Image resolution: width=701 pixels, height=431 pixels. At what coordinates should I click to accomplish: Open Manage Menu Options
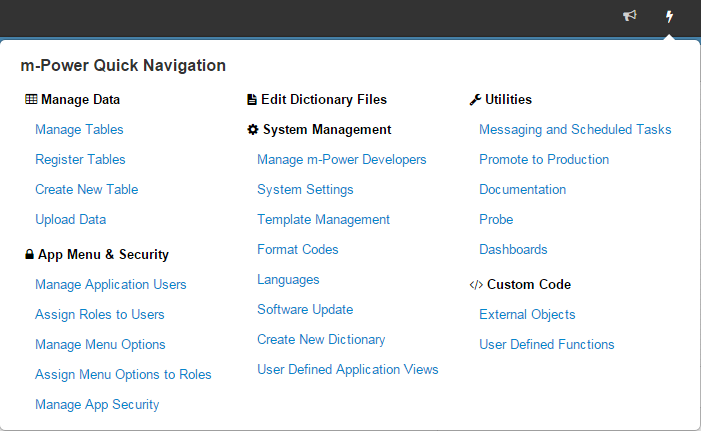100,344
